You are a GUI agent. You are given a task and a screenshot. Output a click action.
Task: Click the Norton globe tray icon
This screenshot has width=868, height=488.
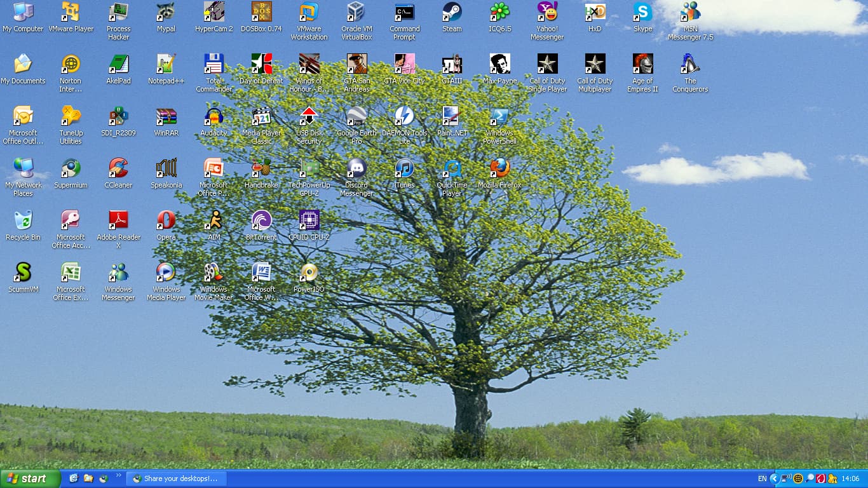pyautogui.click(x=798, y=478)
